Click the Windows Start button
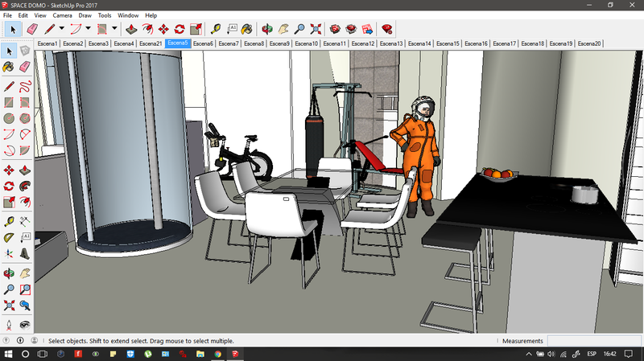 pyautogui.click(x=7, y=354)
